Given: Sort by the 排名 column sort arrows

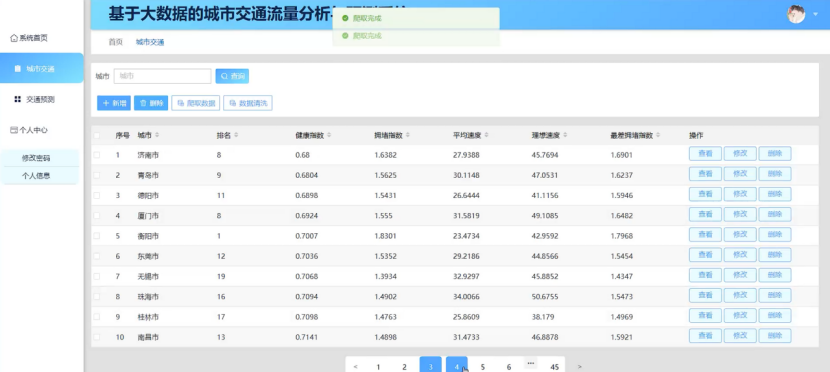Looking at the screenshot, I should click(x=236, y=135).
